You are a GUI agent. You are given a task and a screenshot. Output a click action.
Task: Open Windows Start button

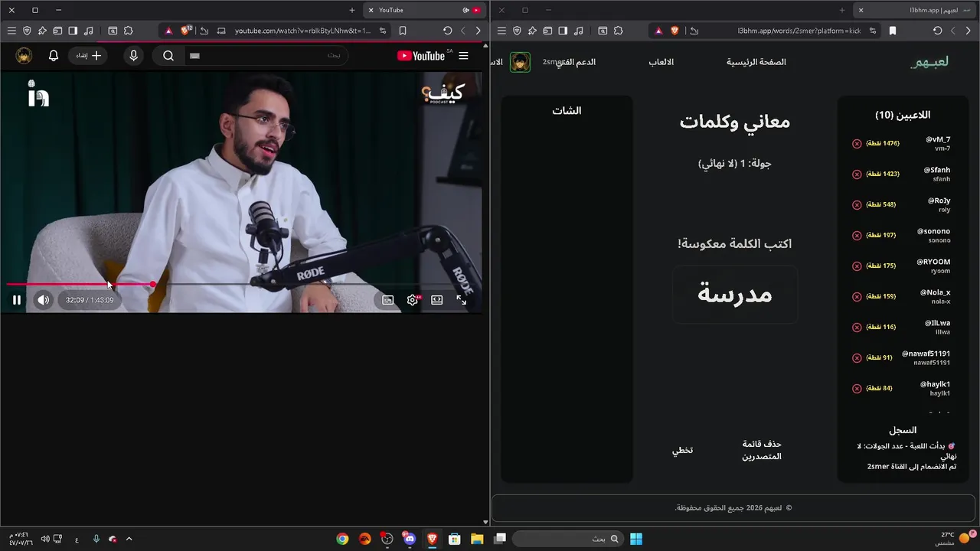[636, 539]
